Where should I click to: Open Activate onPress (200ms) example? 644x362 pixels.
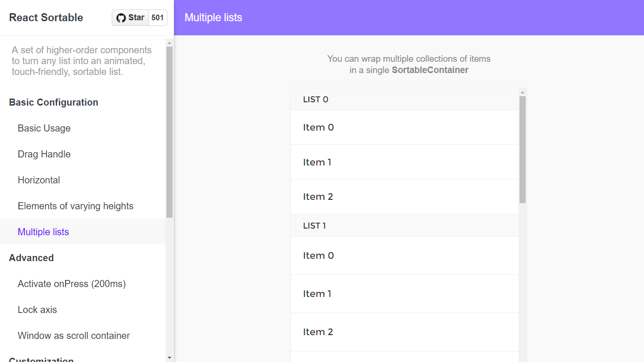tap(71, 283)
